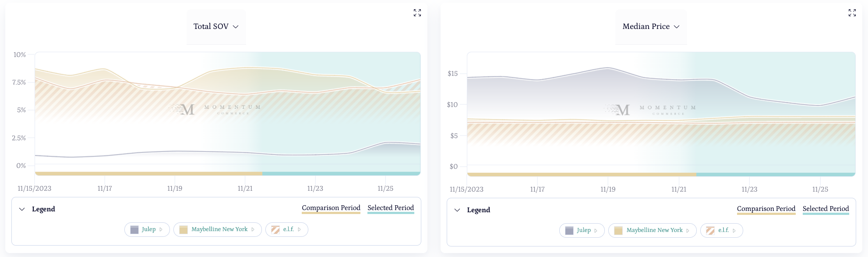Expand the Total SOV chart to fullscreen

(417, 13)
